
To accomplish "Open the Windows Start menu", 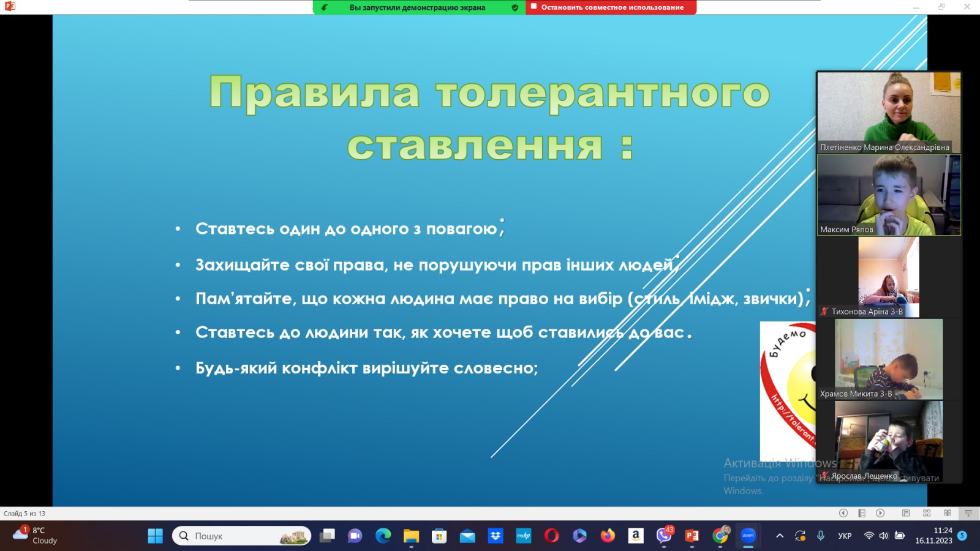I will coord(156,536).
